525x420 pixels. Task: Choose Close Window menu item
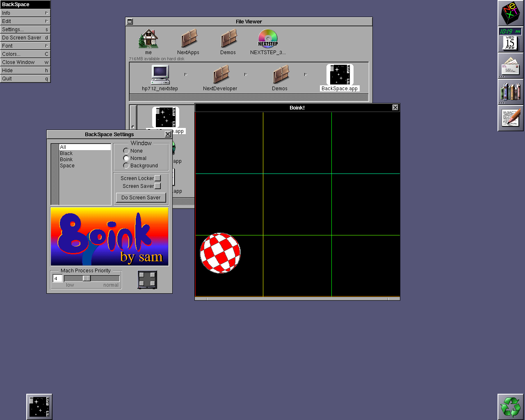point(25,62)
